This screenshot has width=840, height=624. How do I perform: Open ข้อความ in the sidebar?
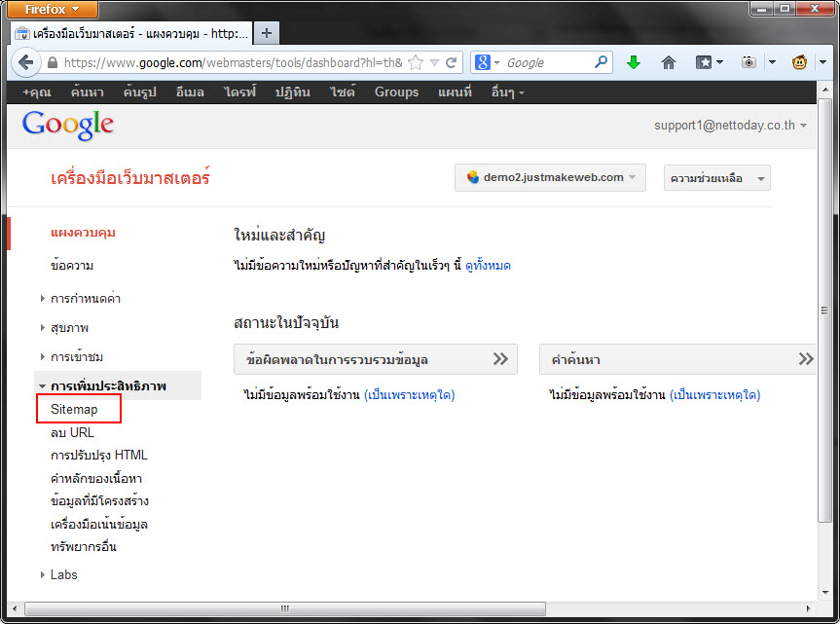point(72,265)
